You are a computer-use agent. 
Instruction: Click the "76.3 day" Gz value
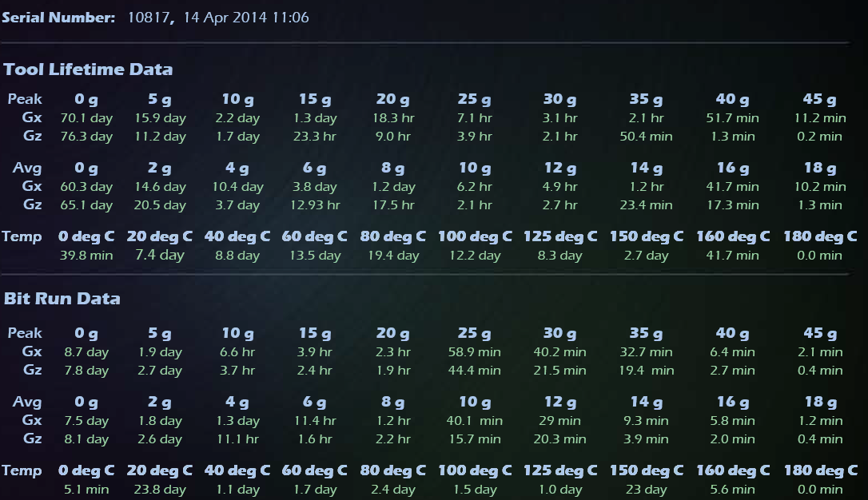86,137
